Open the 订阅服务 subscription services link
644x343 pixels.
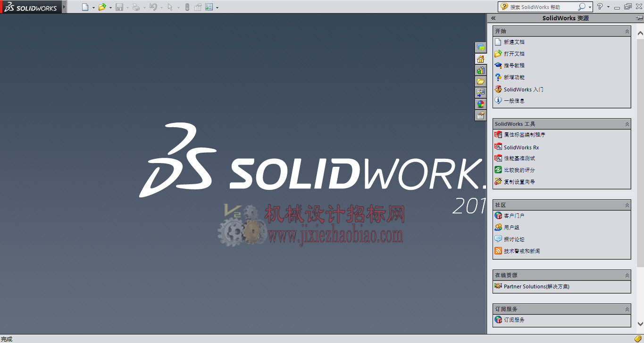[x=514, y=319]
